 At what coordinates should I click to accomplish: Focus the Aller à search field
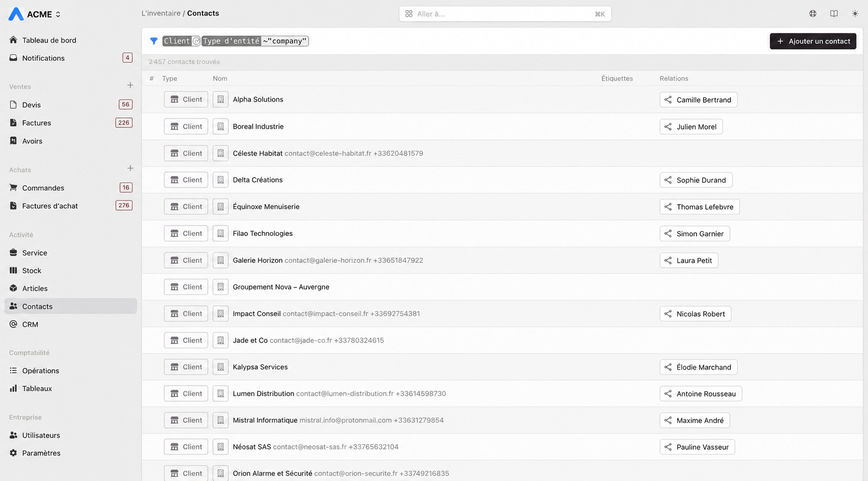pyautogui.click(x=505, y=14)
